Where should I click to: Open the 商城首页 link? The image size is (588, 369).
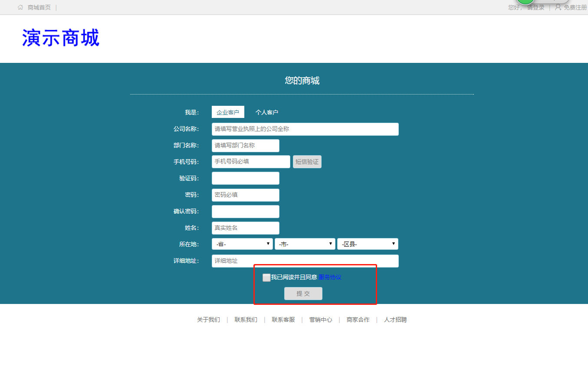pyautogui.click(x=39, y=7)
